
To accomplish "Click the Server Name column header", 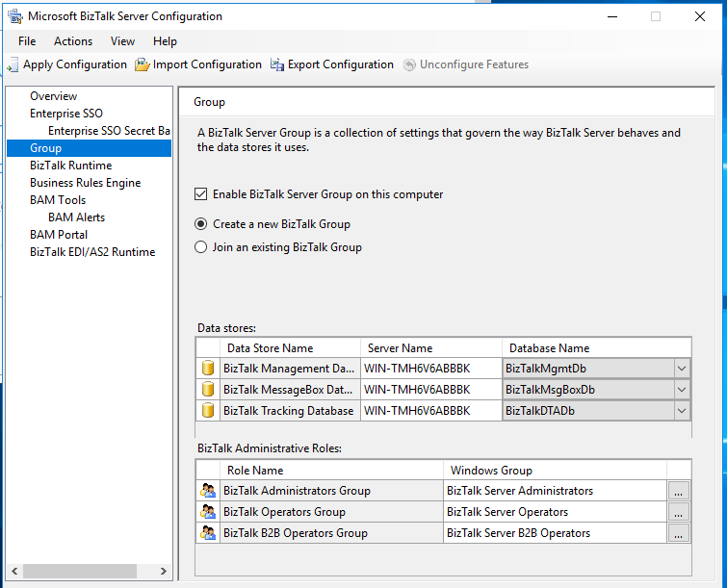I will click(431, 348).
